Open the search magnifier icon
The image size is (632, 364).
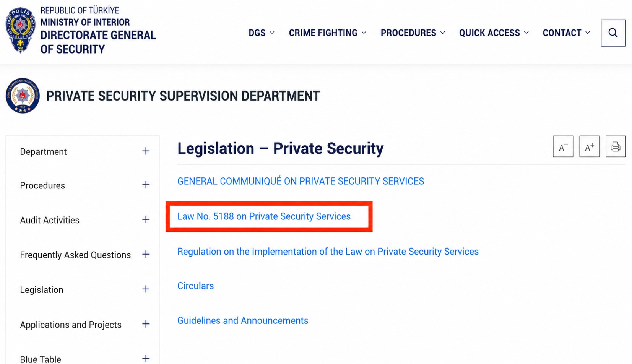[x=613, y=33]
